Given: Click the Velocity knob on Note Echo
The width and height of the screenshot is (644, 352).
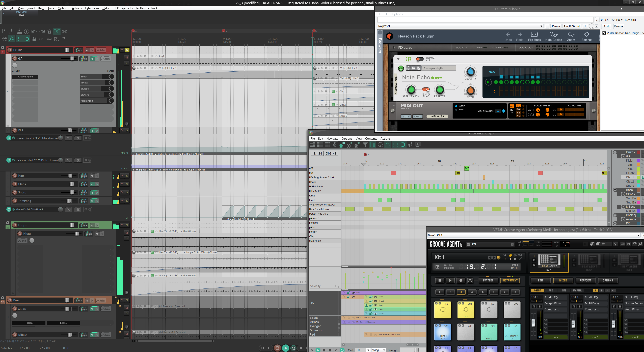Looking at the screenshot, I should point(470,72).
